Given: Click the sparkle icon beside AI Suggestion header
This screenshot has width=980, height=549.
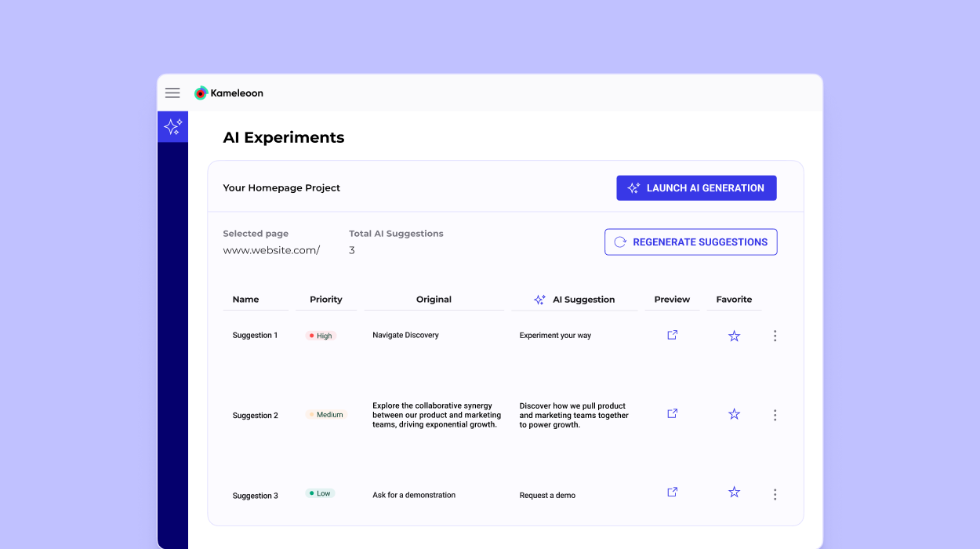Looking at the screenshot, I should click(x=539, y=299).
